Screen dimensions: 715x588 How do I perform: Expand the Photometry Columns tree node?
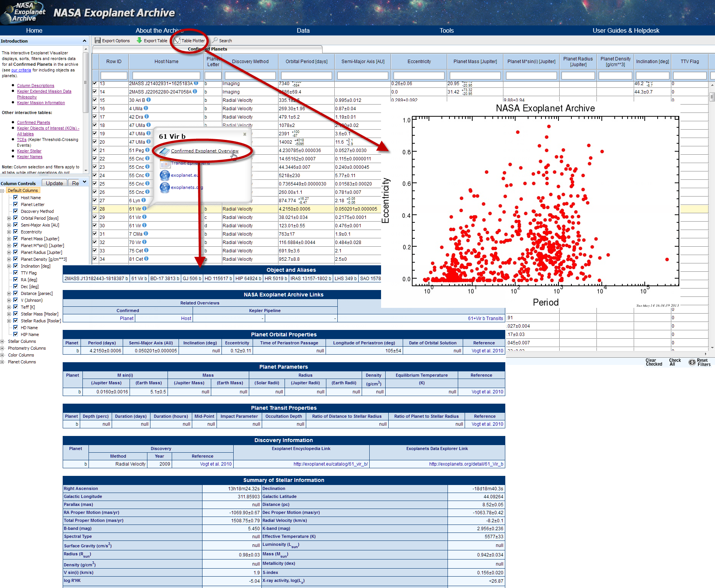tap(2, 348)
